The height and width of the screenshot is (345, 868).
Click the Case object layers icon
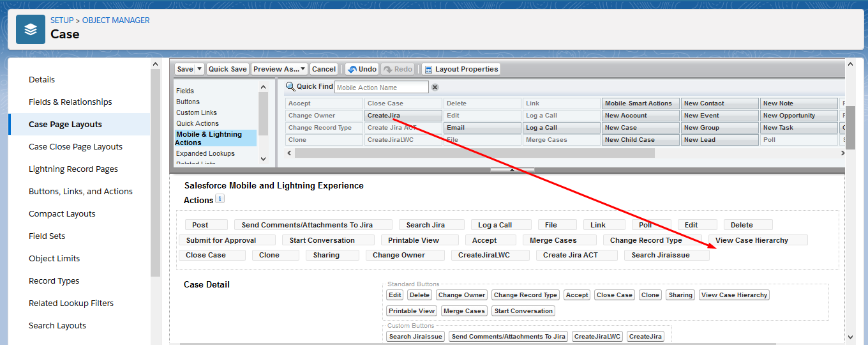[x=31, y=29]
